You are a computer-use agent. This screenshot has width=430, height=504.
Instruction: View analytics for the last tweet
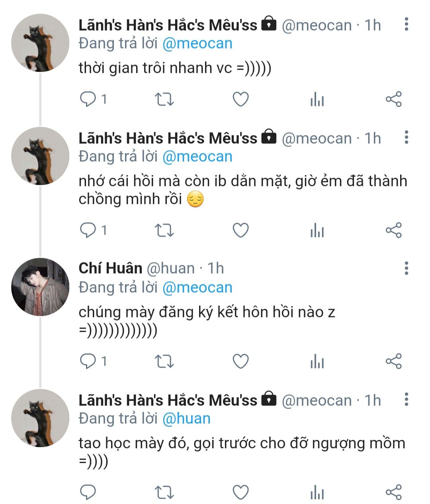coord(317,492)
